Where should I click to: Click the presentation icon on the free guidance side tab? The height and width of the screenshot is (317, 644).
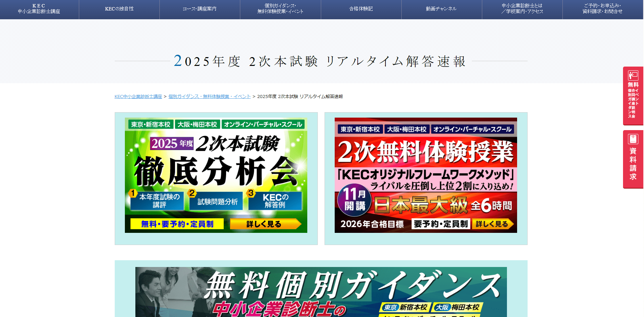(x=633, y=75)
